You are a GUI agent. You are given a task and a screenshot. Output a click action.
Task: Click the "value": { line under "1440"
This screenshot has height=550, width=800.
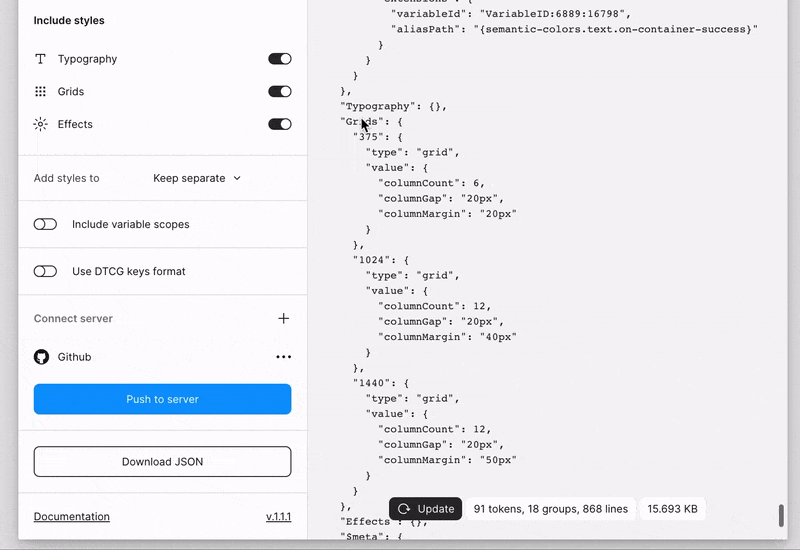click(x=396, y=413)
